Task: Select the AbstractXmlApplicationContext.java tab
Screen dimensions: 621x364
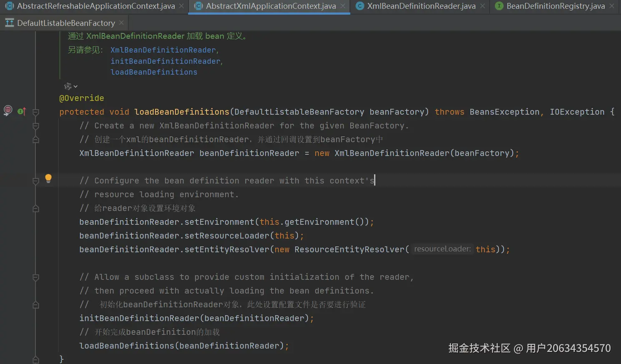Action: pos(271,6)
